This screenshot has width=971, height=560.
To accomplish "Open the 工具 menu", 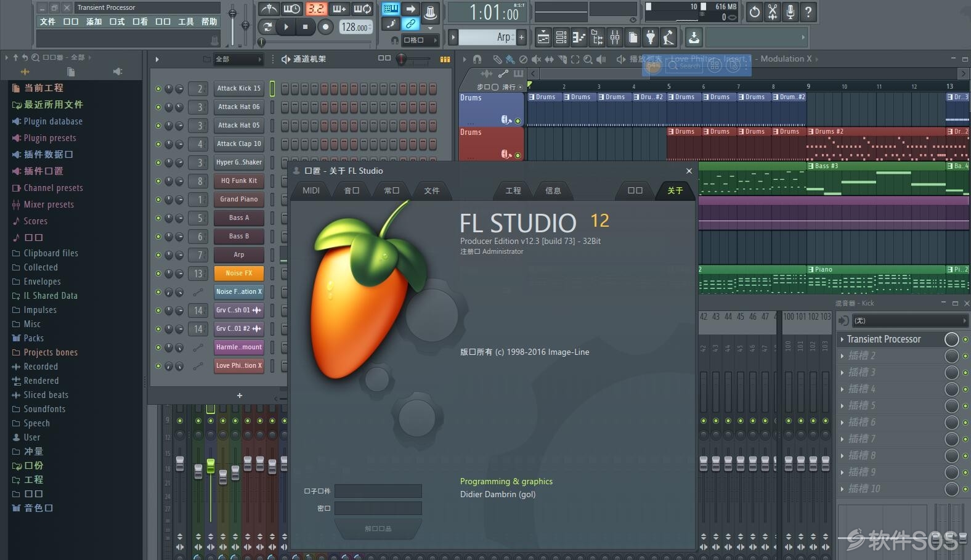I will [x=186, y=22].
